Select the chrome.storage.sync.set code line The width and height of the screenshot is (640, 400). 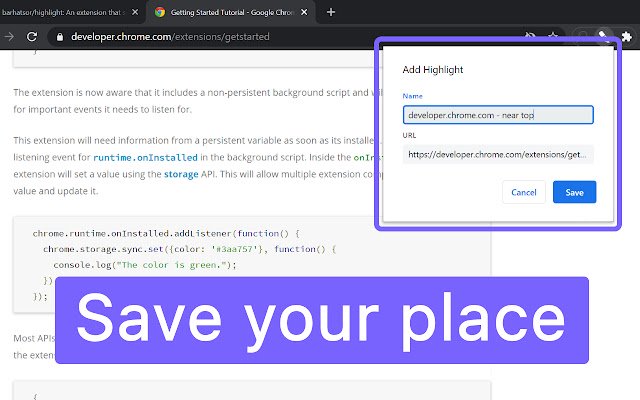click(189, 249)
